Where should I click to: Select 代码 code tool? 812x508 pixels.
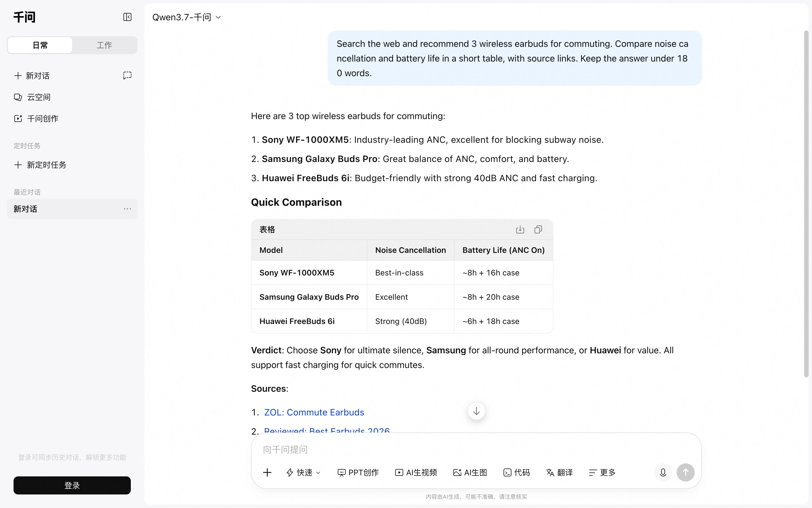[x=517, y=472]
